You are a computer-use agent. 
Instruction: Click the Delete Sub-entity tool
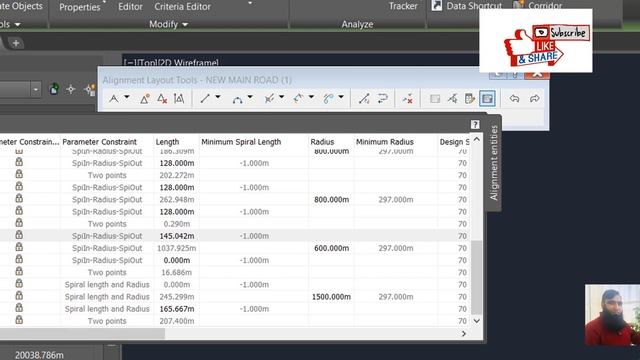407,98
